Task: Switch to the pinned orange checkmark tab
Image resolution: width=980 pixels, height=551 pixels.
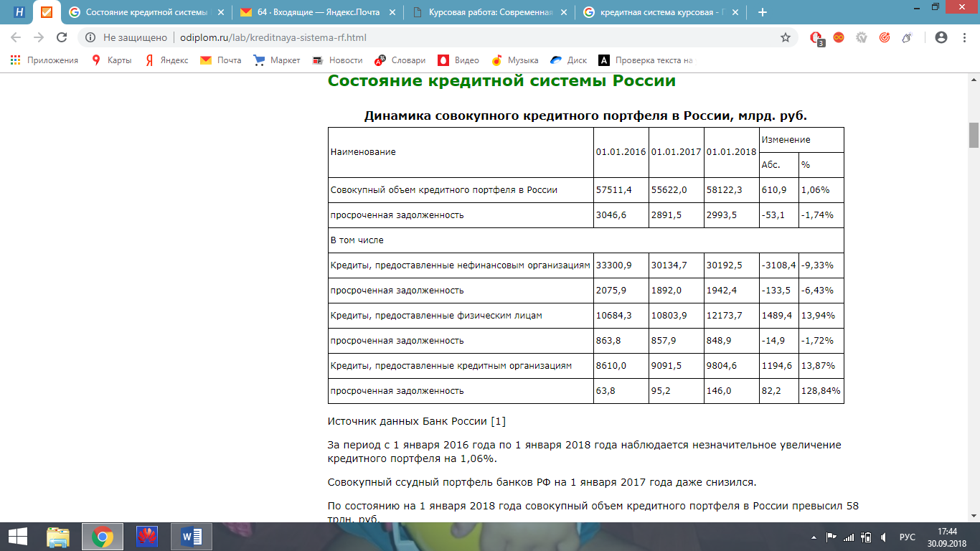Action: click(47, 12)
